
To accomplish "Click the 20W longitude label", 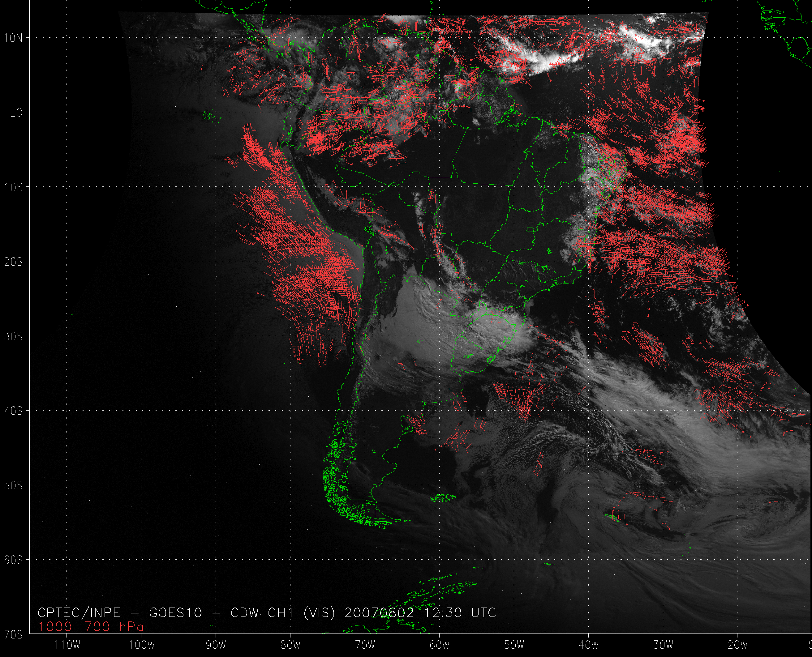I will point(737,645).
